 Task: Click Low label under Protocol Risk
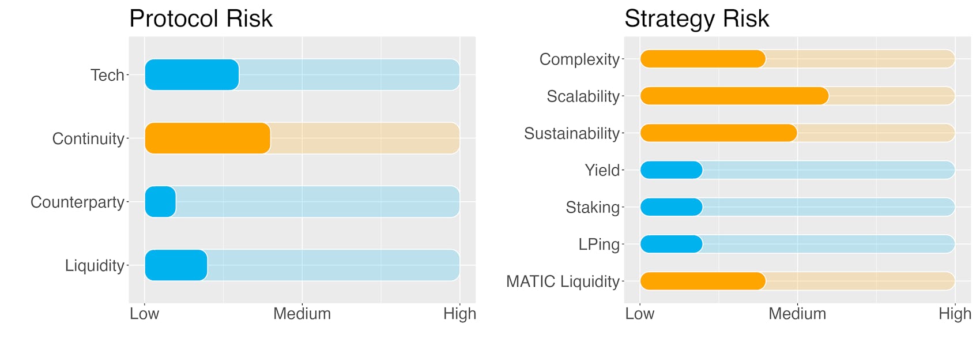144,314
